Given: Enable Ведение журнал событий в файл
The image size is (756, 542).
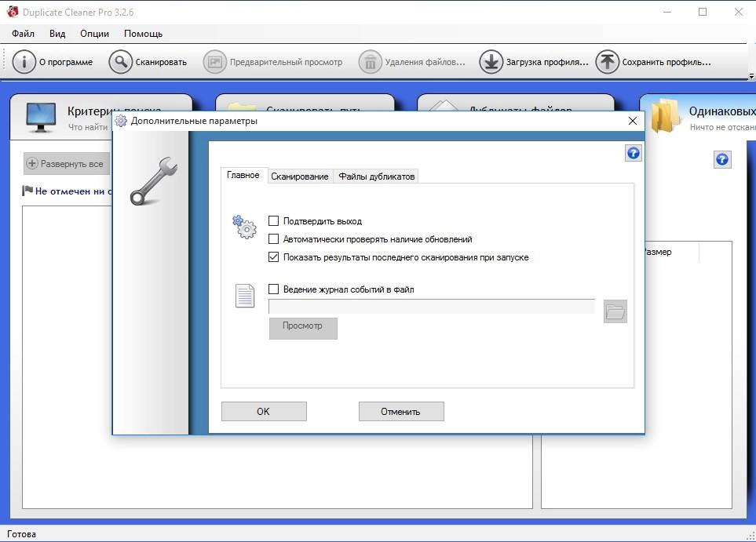Looking at the screenshot, I should pos(273,289).
